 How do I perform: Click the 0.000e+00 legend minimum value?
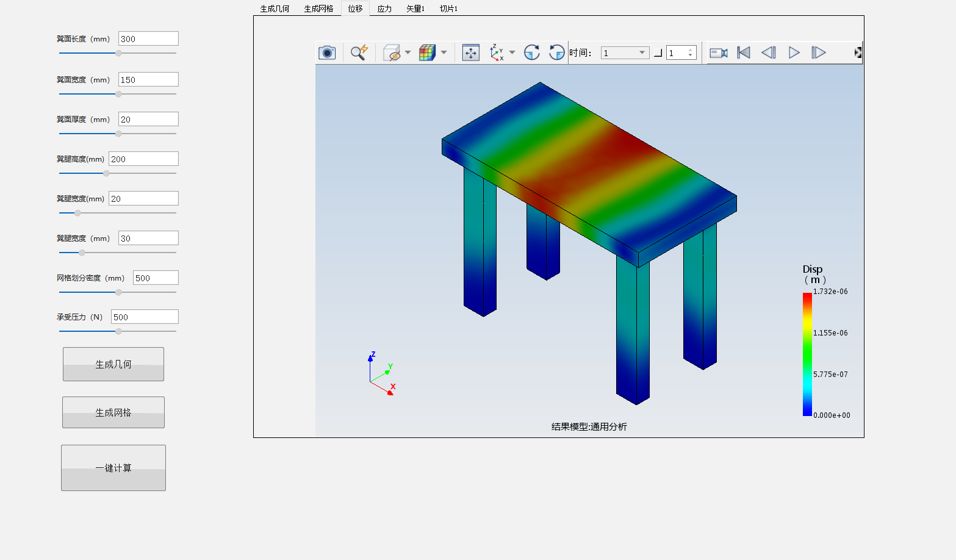tap(832, 415)
